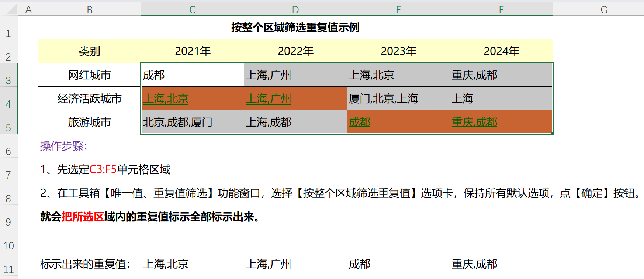The height and width of the screenshot is (279, 644).
Task: Select column G header
Action: pos(604,10)
